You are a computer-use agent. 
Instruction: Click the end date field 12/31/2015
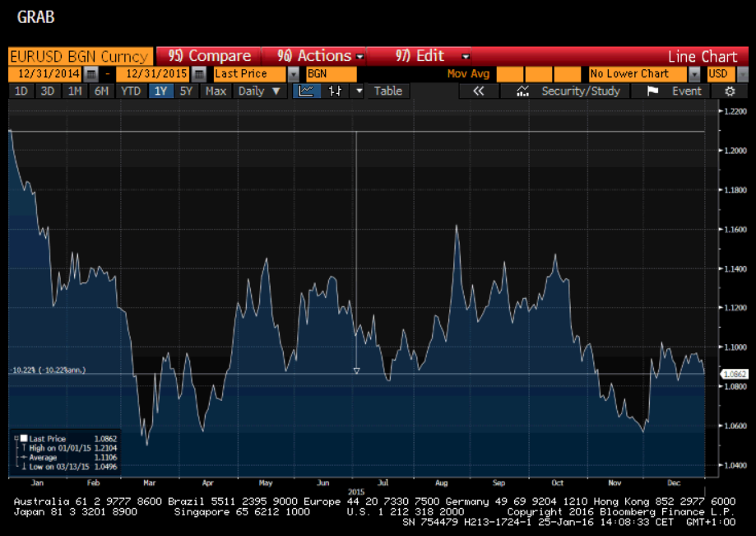coord(153,74)
